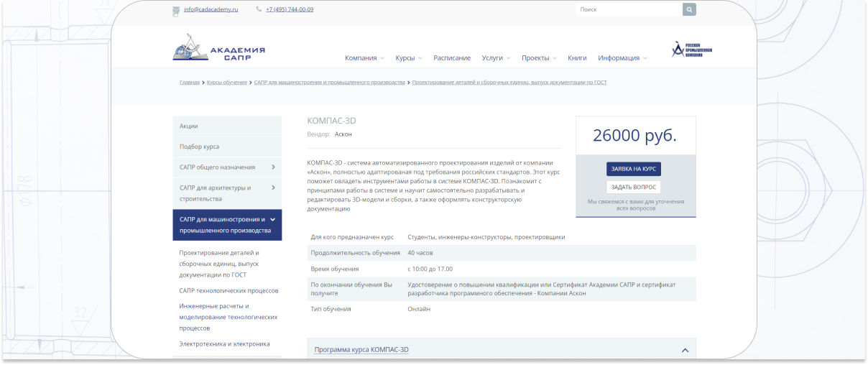Click the phone icon beside the number
Screen dimensions: 868x365
tap(259, 9)
